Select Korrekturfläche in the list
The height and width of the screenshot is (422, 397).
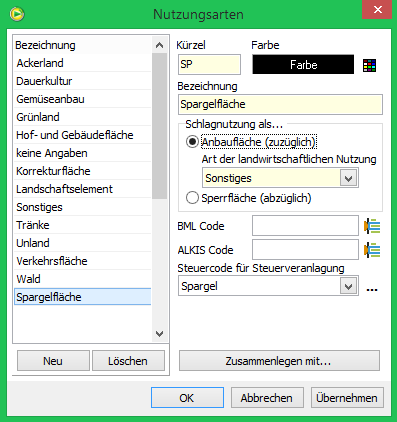tap(82, 171)
